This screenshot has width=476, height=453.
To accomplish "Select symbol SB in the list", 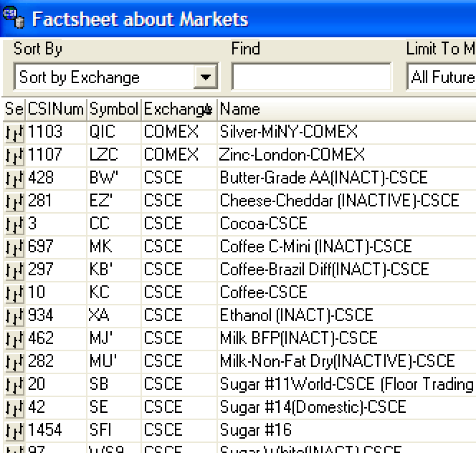I will point(99,385).
